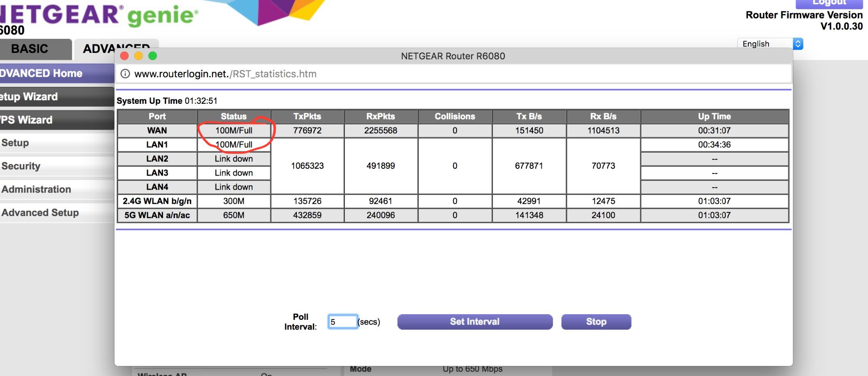The image size is (868, 376).
Task: Open ADVANCED Home in the sidebar
Action: (x=57, y=73)
